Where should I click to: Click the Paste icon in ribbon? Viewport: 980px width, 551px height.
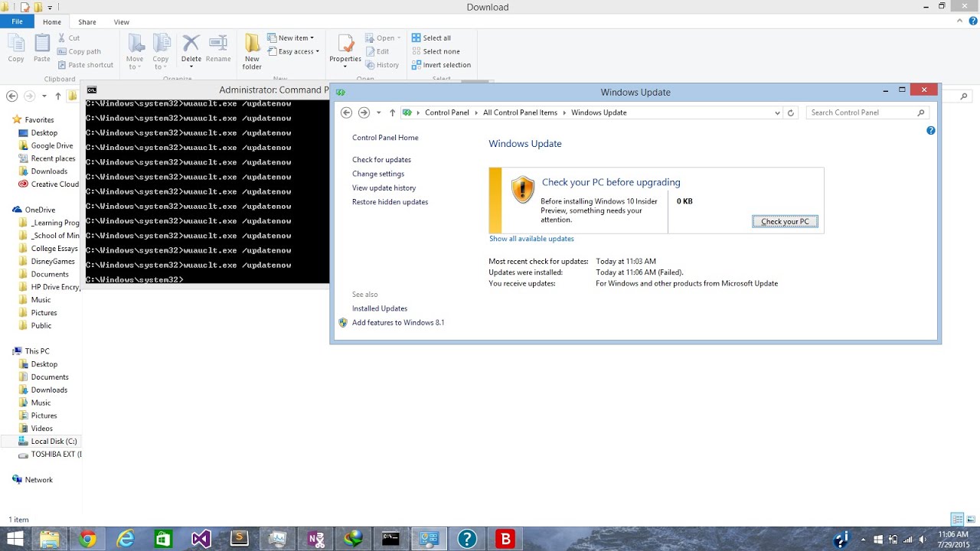tap(42, 48)
